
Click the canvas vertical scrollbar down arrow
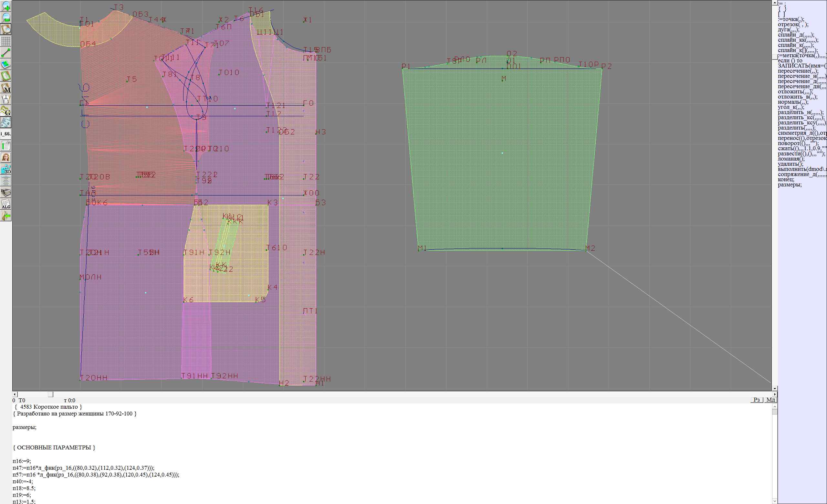pos(774,388)
